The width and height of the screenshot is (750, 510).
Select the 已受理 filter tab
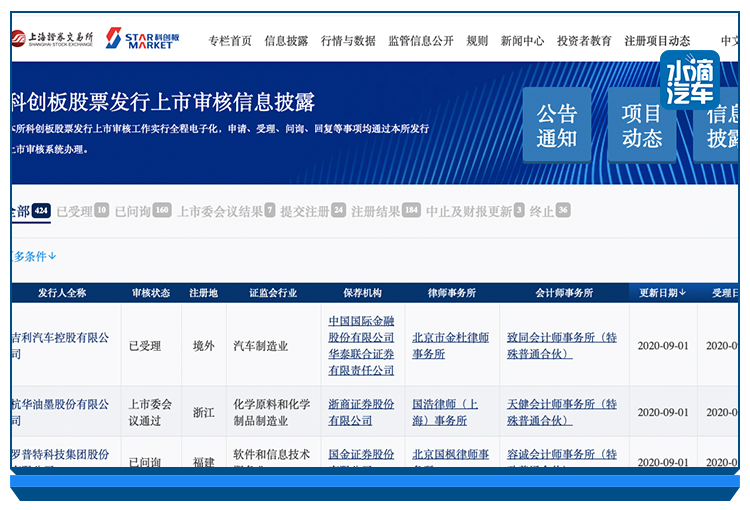[x=83, y=211]
